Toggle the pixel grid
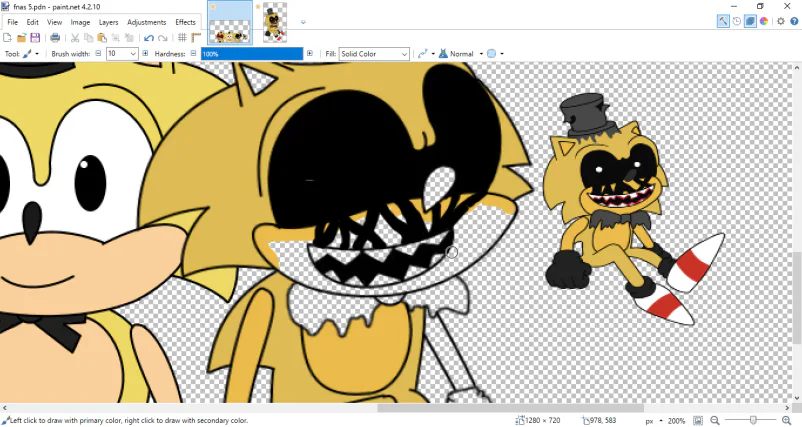The image size is (802, 427). (x=182, y=38)
